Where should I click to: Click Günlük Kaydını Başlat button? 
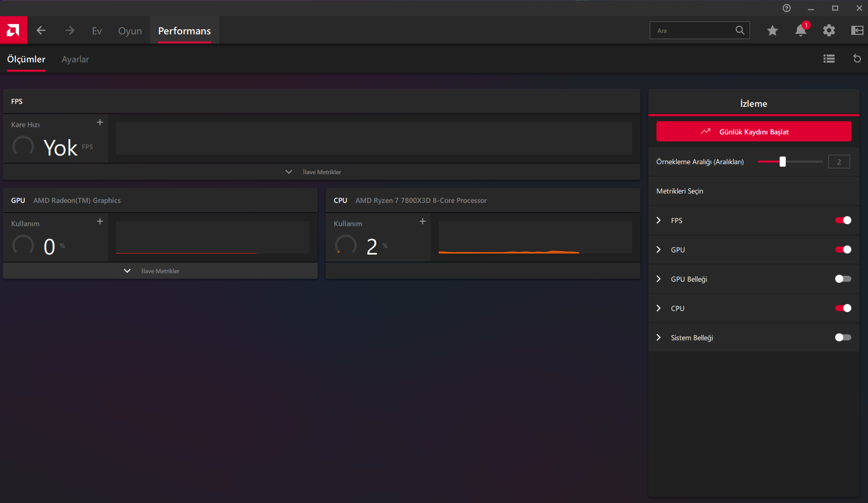pyautogui.click(x=753, y=131)
